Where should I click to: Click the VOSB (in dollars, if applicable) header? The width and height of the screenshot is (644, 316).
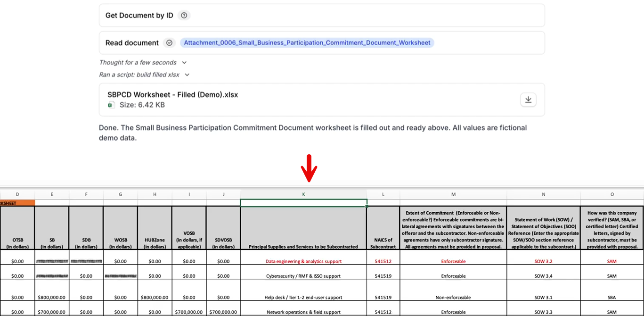pyautogui.click(x=189, y=228)
